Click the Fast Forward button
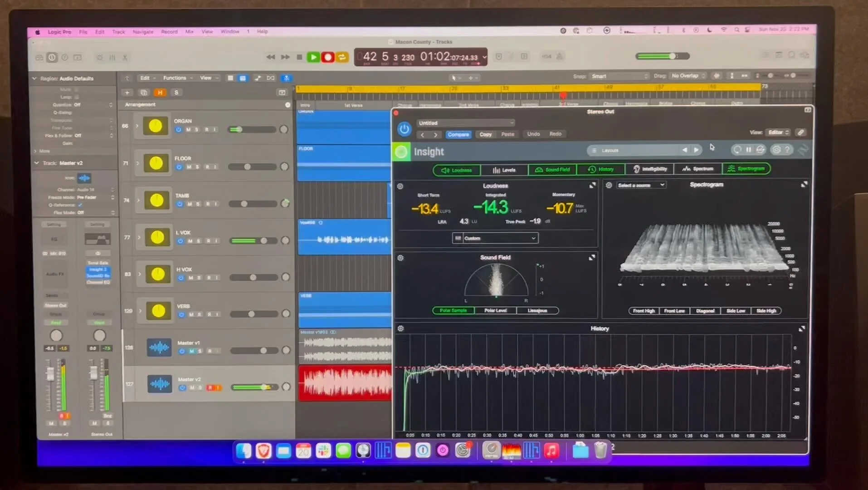868x490 pixels. [285, 57]
